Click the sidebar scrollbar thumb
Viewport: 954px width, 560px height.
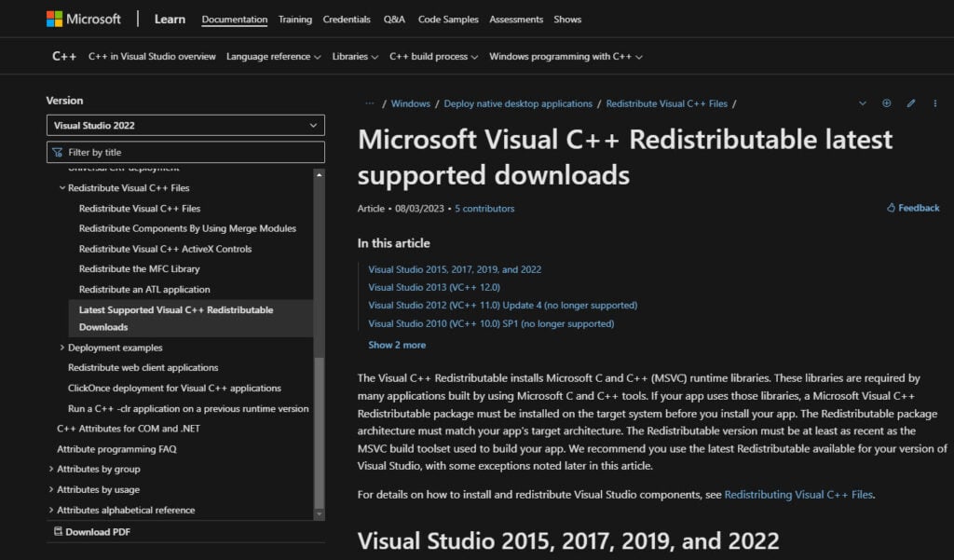[320, 432]
